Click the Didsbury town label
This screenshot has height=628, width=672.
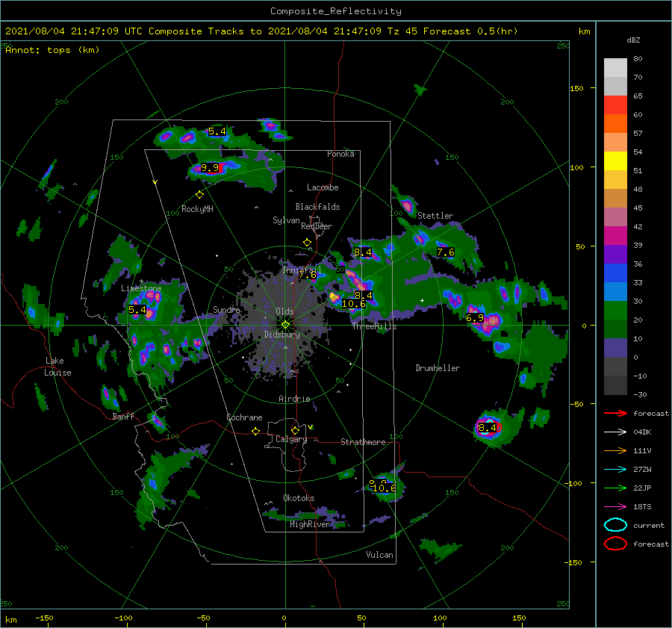tap(282, 335)
